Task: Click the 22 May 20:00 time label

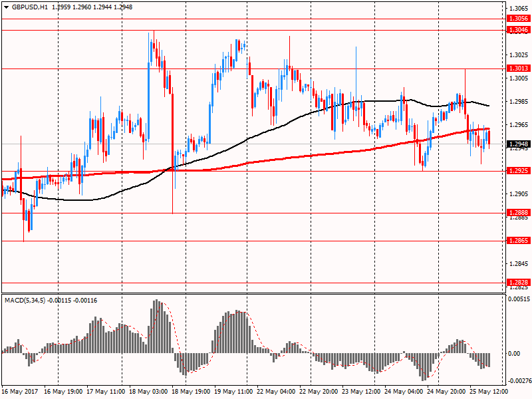Action: click(x=319, y=391)
